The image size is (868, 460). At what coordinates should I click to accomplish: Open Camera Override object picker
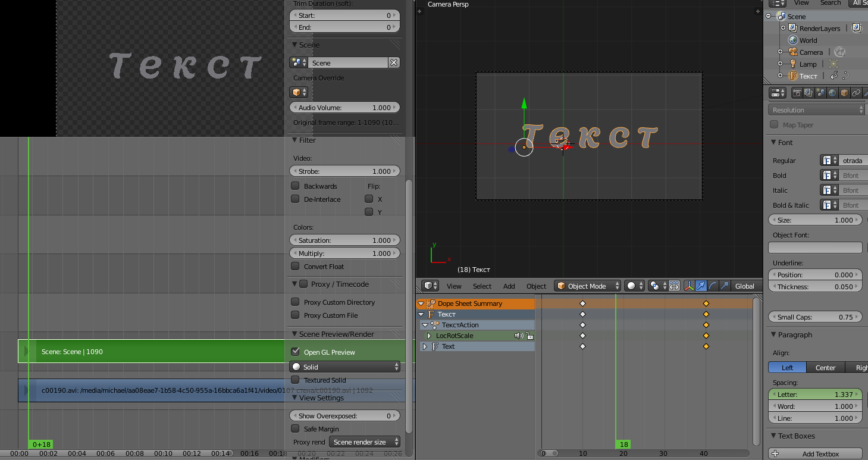click(299, 92)
